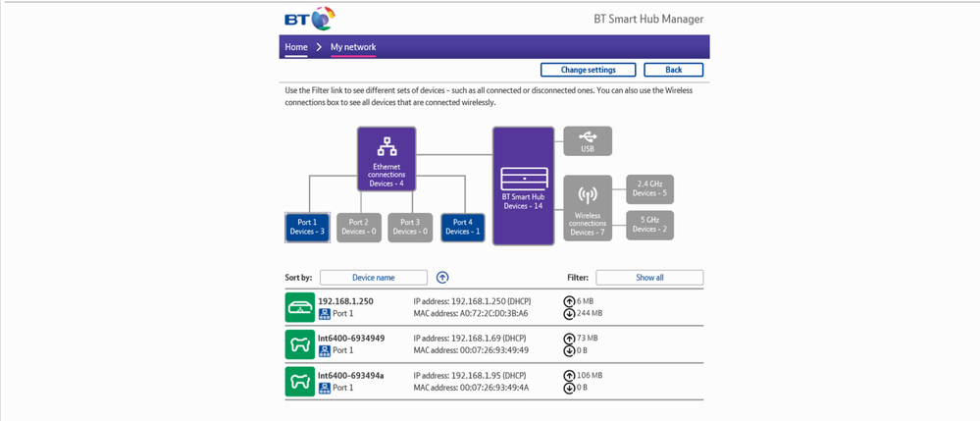Select My network breadcrumb item
This screenshot has width=980, height=421.
(x=353, y=47)
